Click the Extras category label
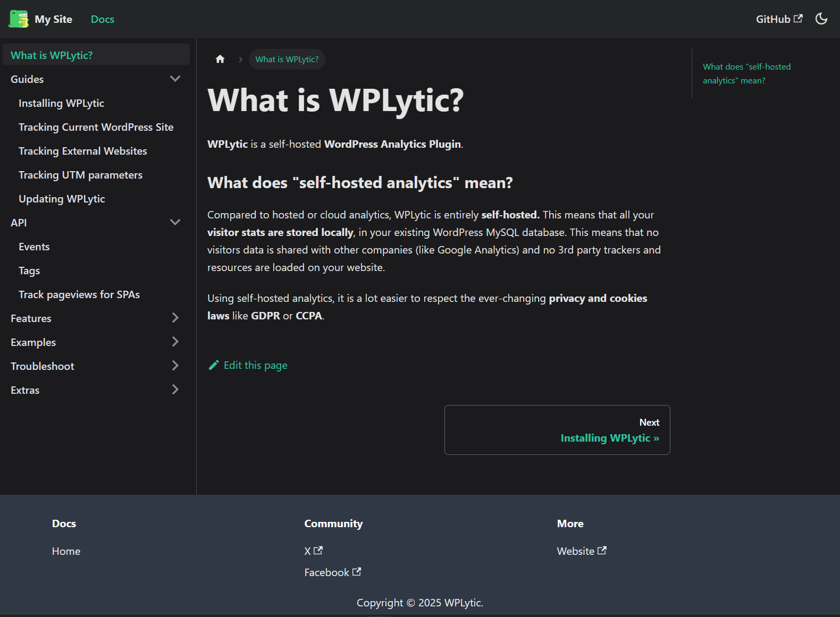Viewport: 840px width, 617px height. [25, 390]
